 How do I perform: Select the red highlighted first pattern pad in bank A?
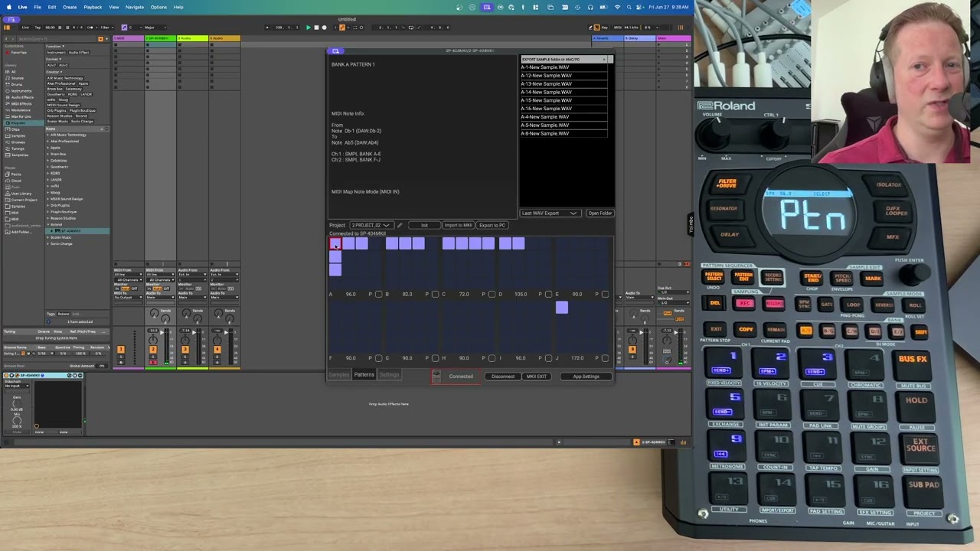click(x=335, y=243)
